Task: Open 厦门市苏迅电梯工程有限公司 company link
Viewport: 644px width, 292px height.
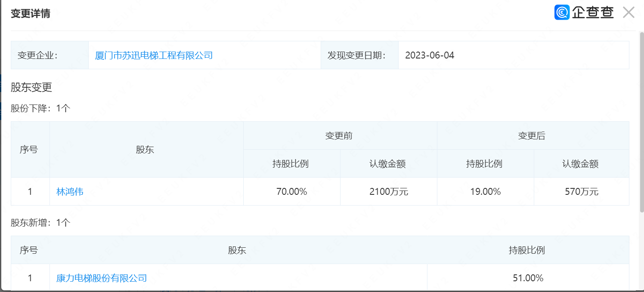Action: point(154,55)
